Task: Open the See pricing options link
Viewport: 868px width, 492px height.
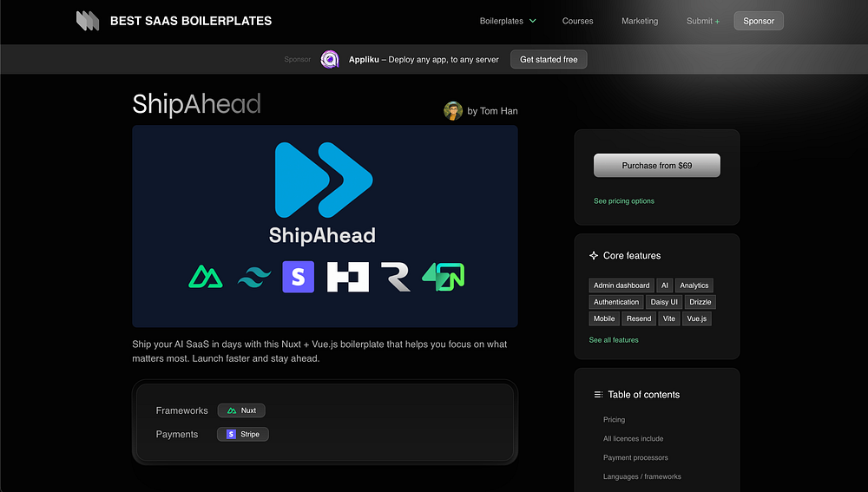Action: (x=624, y=201)
